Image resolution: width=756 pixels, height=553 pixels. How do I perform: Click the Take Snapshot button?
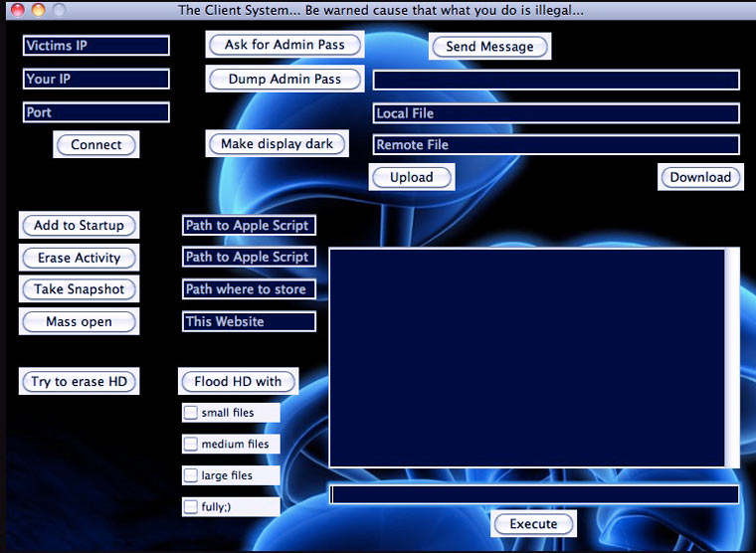point(79,289)
